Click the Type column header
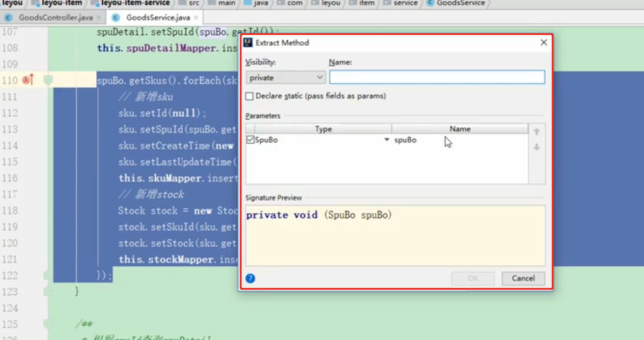Image resolution: width=644 pixels, height=340 pixels. click(x=323, y=129)
